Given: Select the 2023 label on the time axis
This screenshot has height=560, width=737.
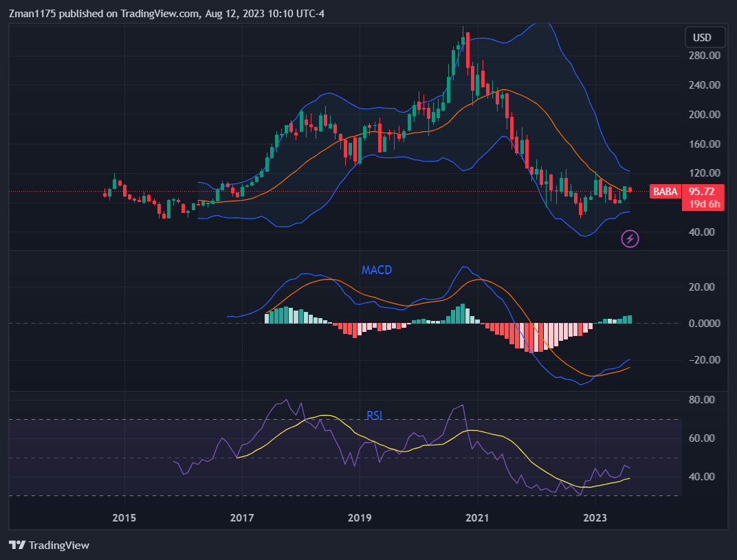Looking at the screenshot, I should tap(595, 518).
